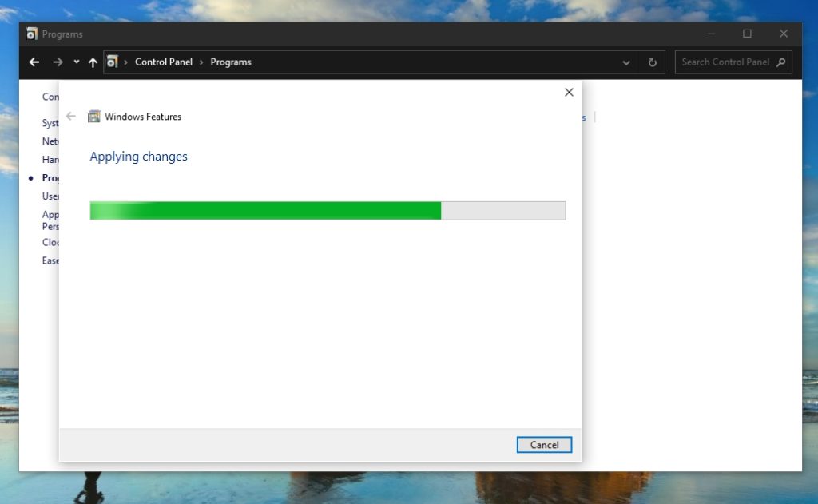
Task: Close the Programs window
Action: click(784, 34)
